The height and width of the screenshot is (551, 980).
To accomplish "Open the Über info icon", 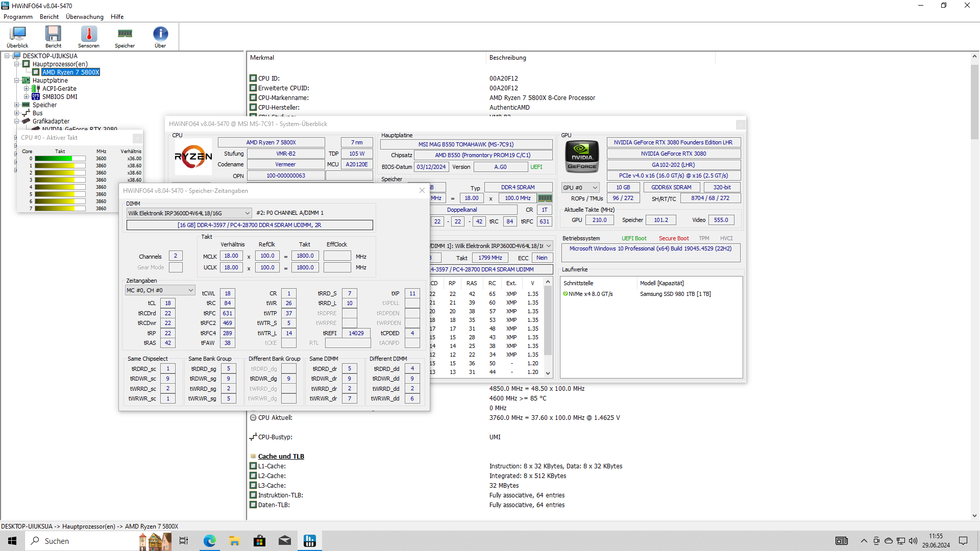I will coord(160,35).
